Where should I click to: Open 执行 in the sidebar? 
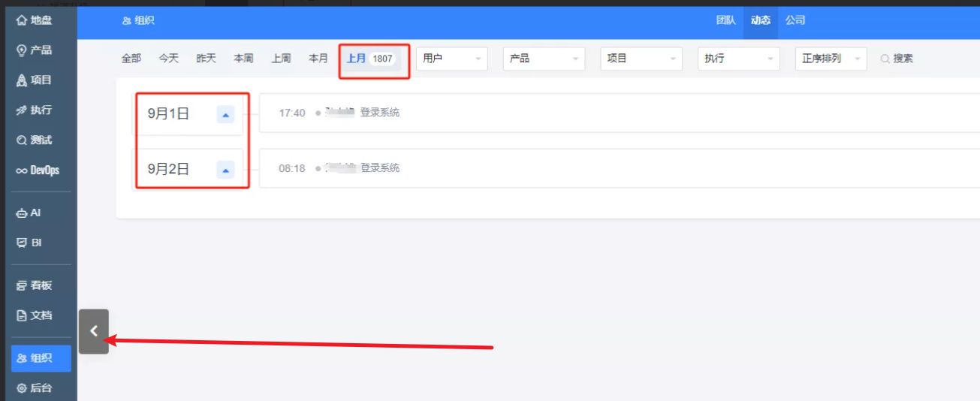coord(35,110)
